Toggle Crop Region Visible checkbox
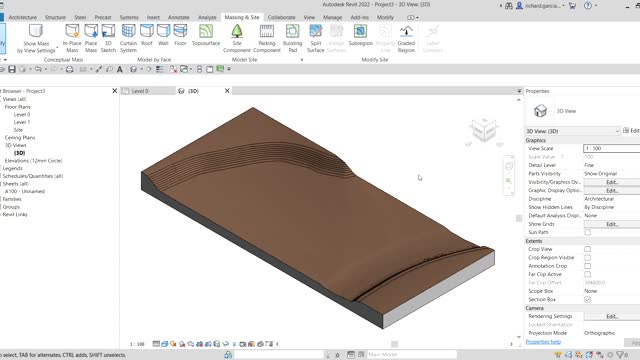 point(587,258)
